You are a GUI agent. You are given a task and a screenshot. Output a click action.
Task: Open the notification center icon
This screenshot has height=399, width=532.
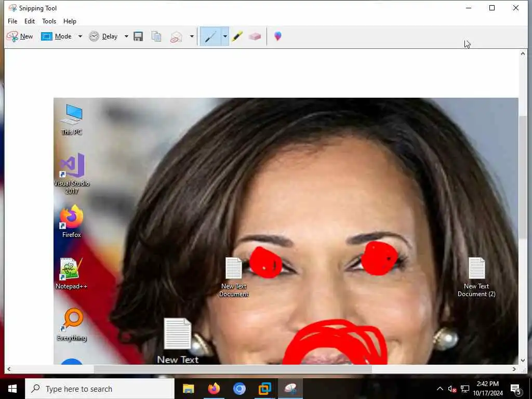[516, 389]
